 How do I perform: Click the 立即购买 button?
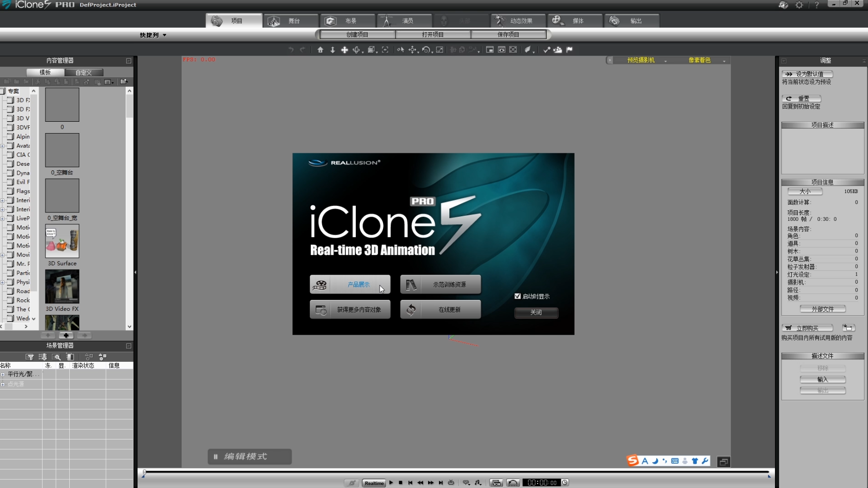click(807, 328)
